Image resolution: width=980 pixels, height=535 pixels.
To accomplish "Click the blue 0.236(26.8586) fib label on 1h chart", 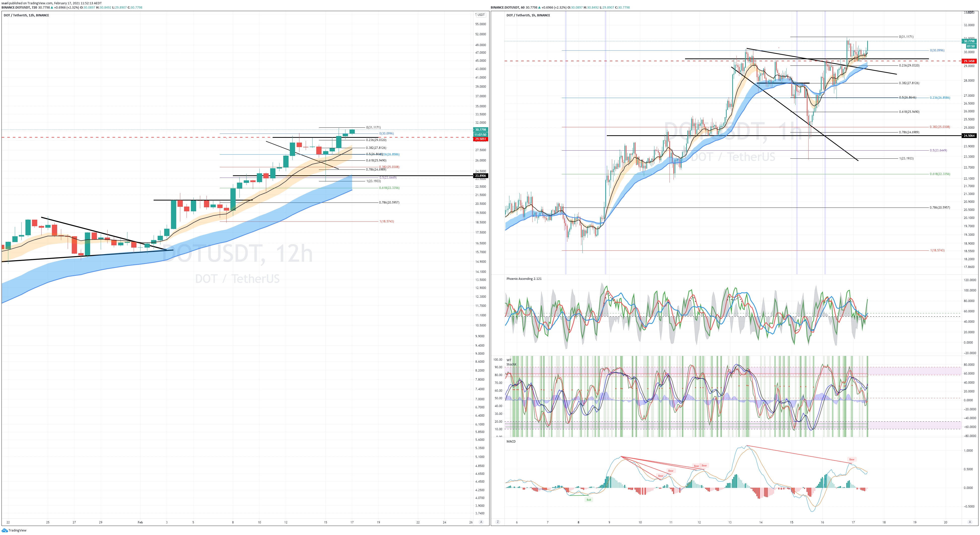I will (940, 98).
